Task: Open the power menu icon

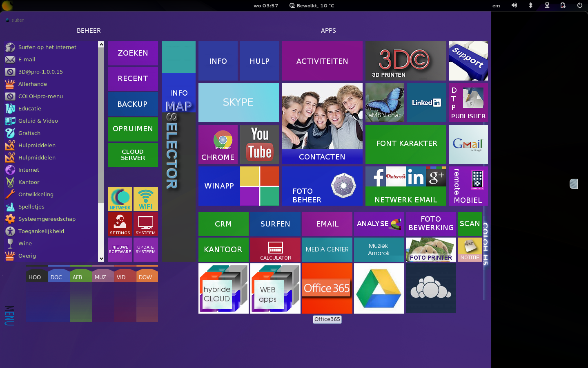Action: click(579, 5)
